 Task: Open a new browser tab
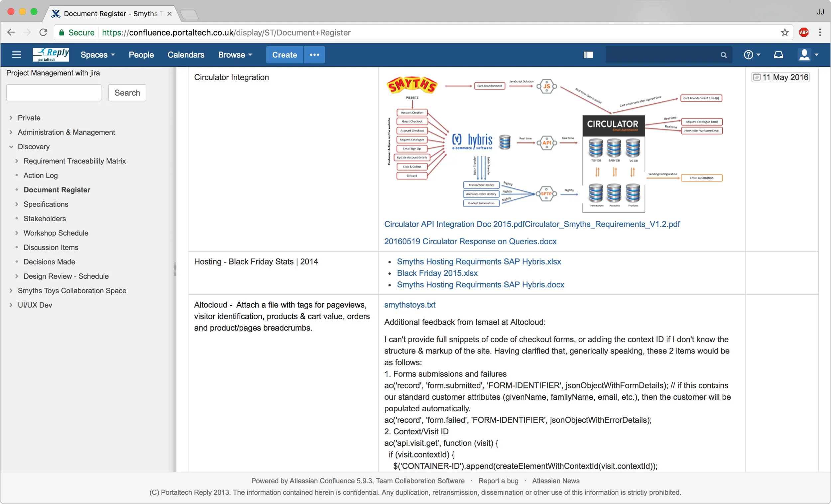pyautogui.click(x=189, y=14)
